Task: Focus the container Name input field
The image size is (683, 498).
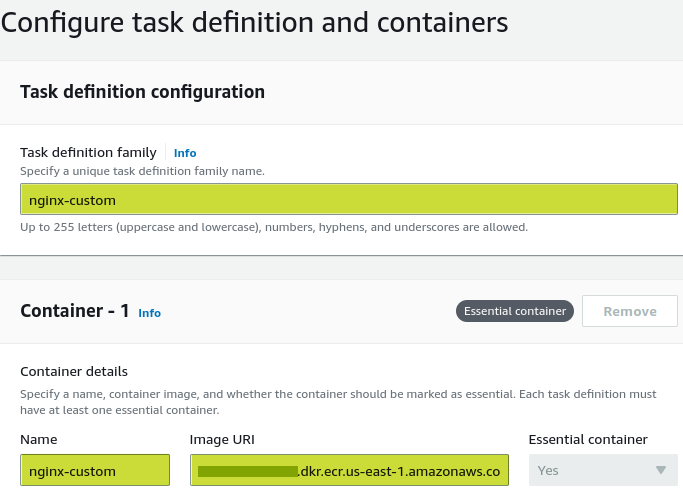Action: click(x=94, y=470)
